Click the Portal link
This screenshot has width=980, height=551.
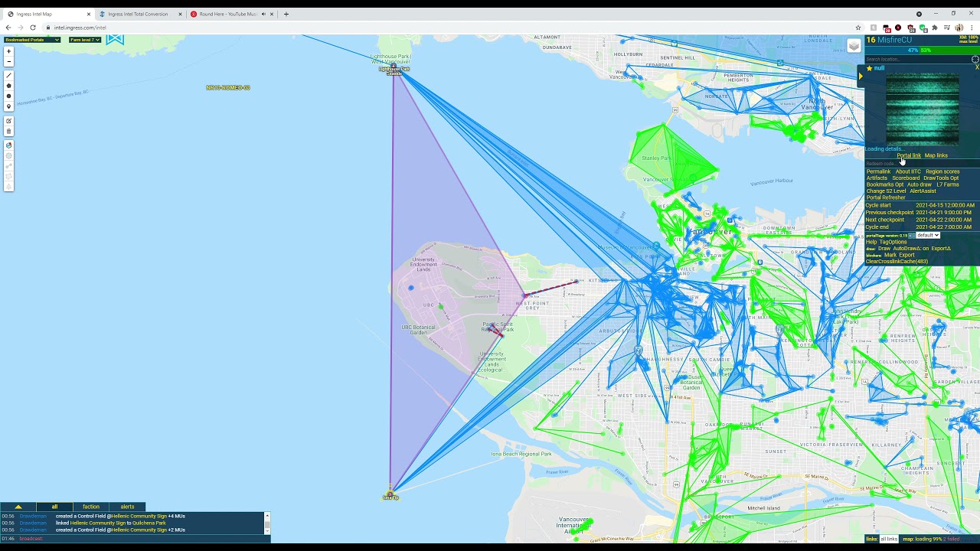909,155
